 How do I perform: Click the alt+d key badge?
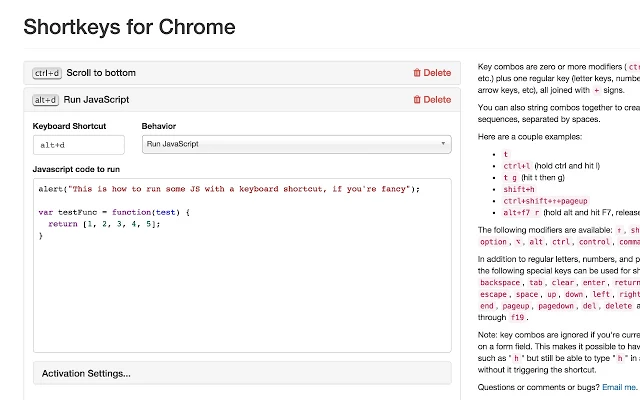tap(45, 100)
